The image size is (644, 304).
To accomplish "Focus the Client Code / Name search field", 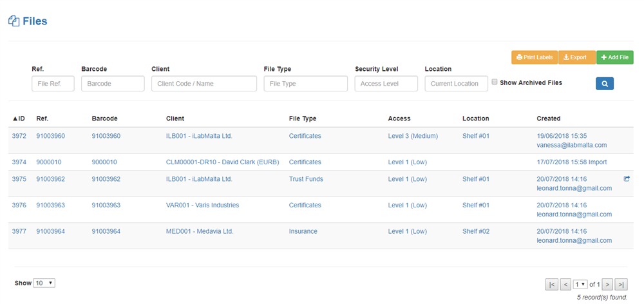I will point(204,84).
